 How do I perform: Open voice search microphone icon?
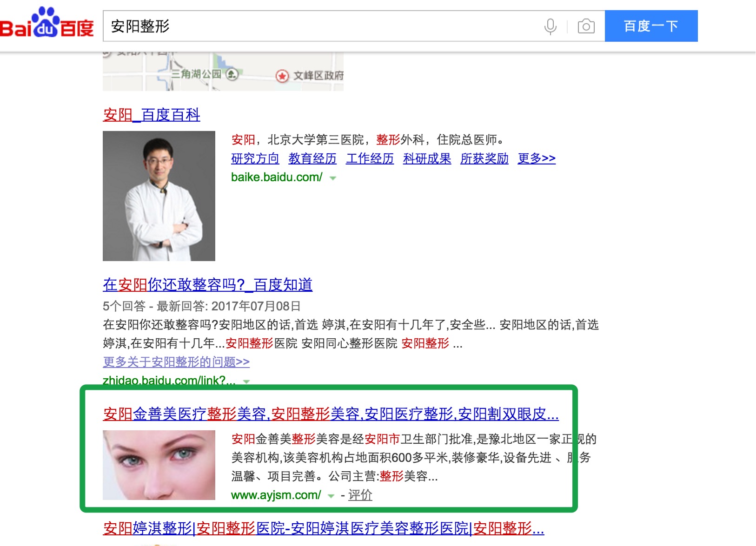pos(550,26)
